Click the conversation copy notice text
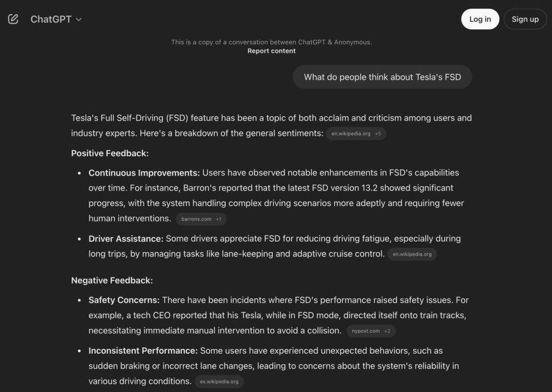 271,42
